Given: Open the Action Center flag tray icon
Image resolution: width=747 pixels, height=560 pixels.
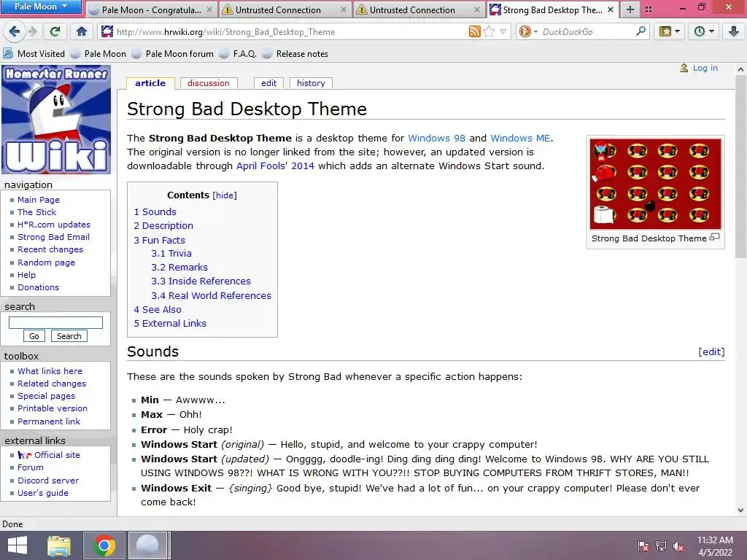Looking at the screenshot, I should click(x=643, y=545).
